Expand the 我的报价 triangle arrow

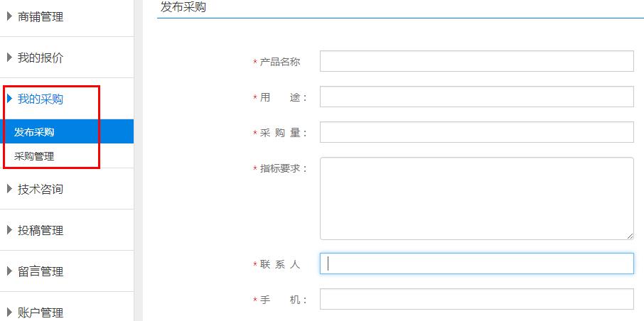10,58
